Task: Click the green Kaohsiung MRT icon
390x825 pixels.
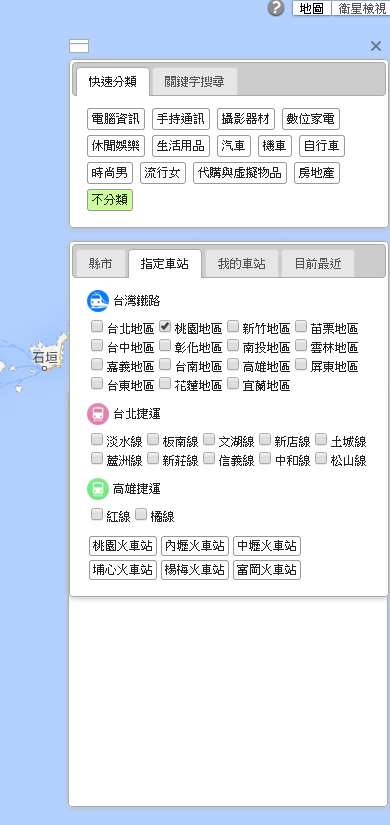Action: pyautogui.click(x=98, y=489)
